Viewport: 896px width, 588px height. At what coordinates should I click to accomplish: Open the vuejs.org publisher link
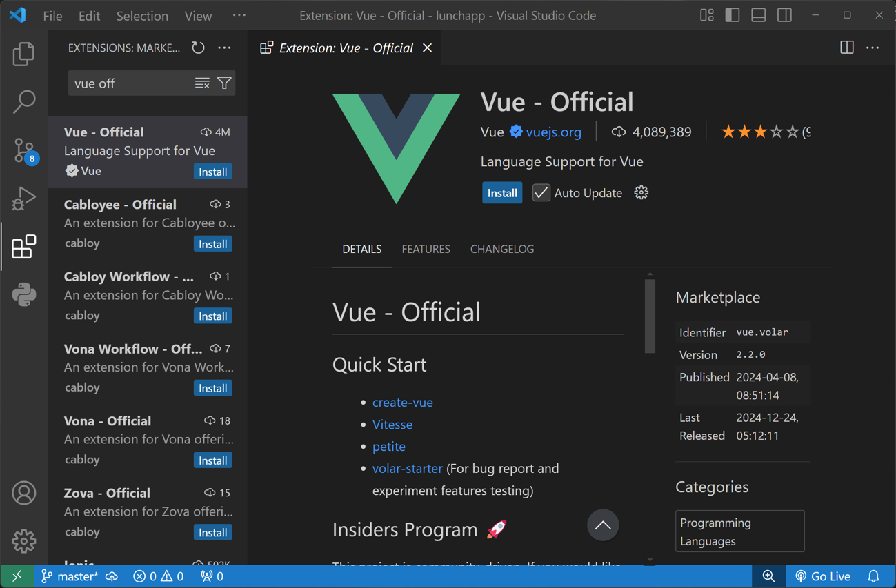(553, 132)
